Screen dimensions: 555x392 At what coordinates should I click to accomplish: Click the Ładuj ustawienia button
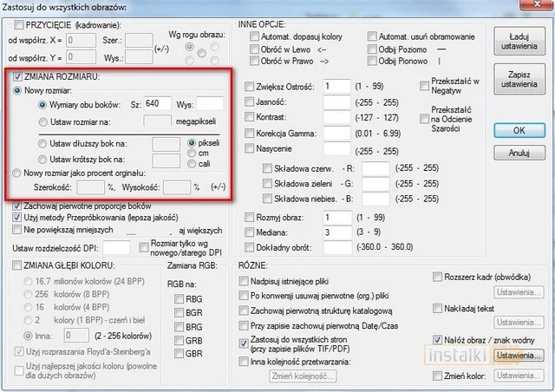(519, 43)
